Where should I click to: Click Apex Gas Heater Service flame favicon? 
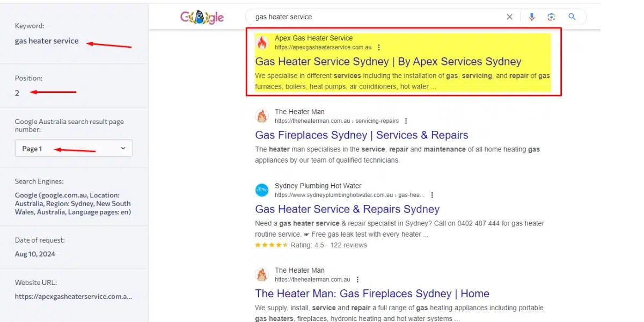point(262,42)
